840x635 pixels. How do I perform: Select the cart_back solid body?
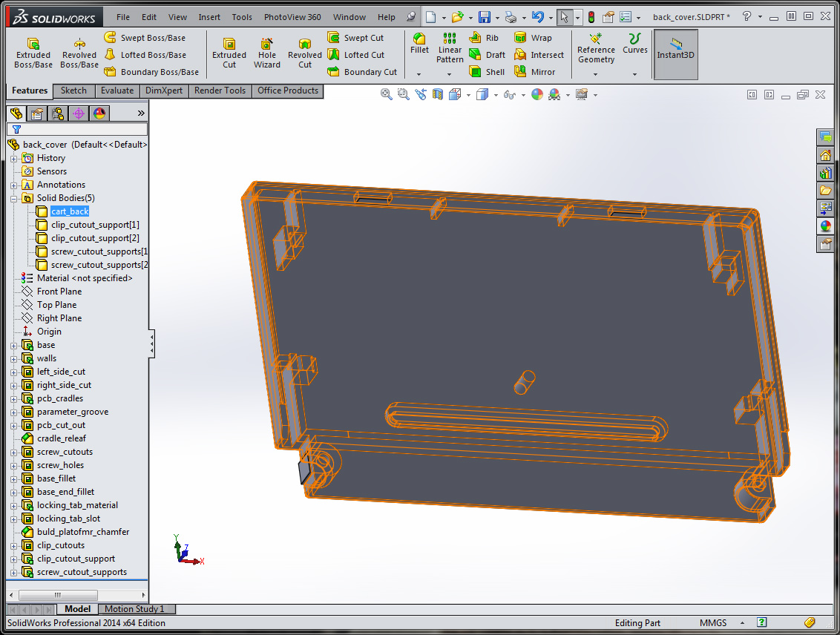(x=70, y=211)
